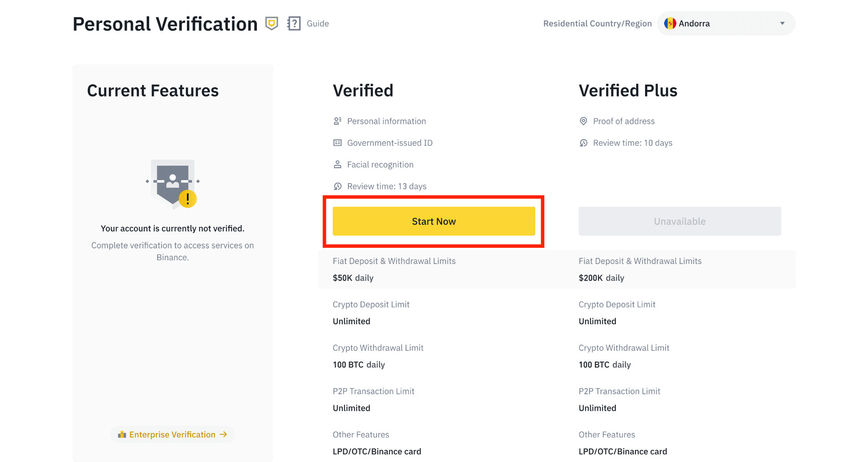The width and height of the screenshot is (868, 462).
Task: Click Start Now to begin verification
Action: [434, 221]
